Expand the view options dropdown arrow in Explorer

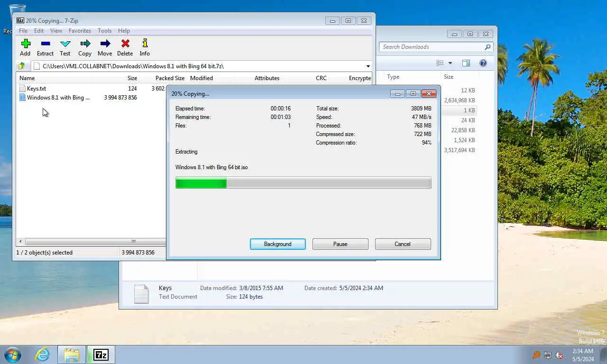(450, 63)
